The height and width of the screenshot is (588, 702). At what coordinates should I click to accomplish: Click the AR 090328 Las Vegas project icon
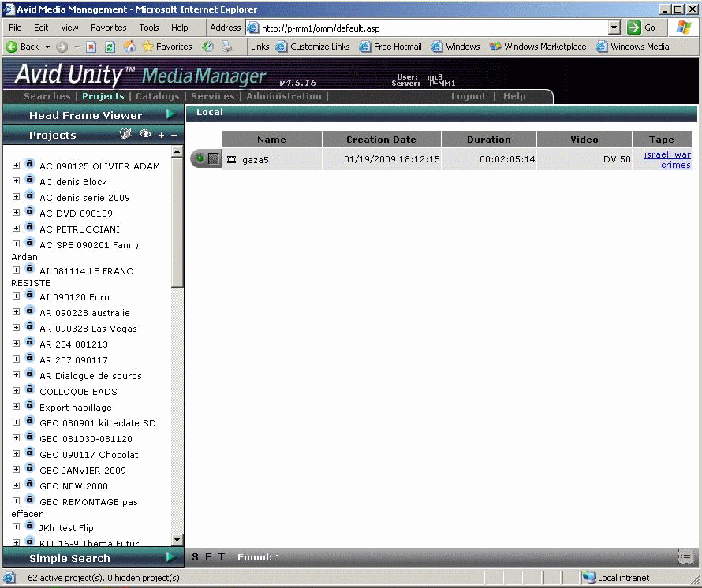(x=29, y=326)
